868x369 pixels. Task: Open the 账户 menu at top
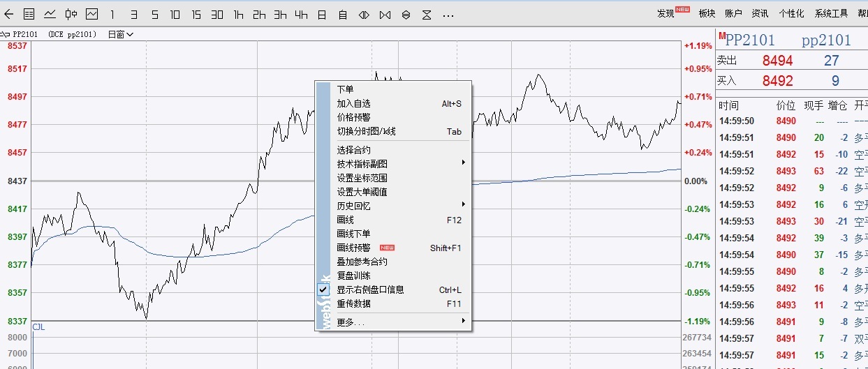(x=733, y=13)
